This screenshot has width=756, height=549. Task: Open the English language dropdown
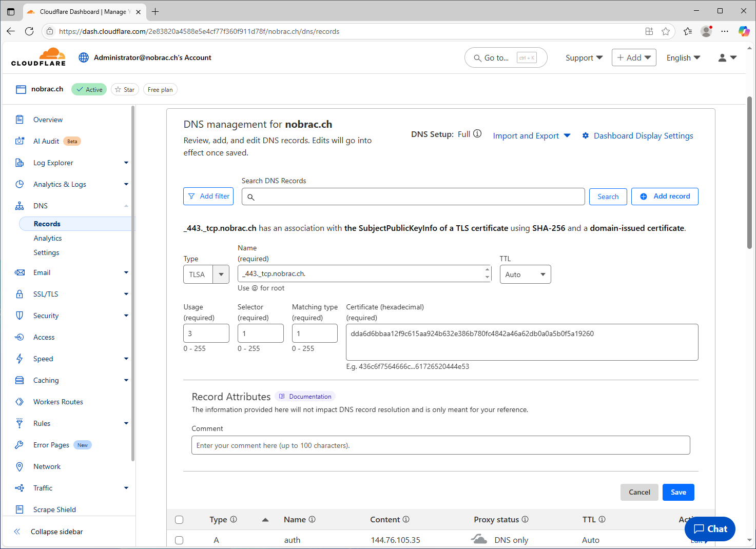(x=683, y=58)
